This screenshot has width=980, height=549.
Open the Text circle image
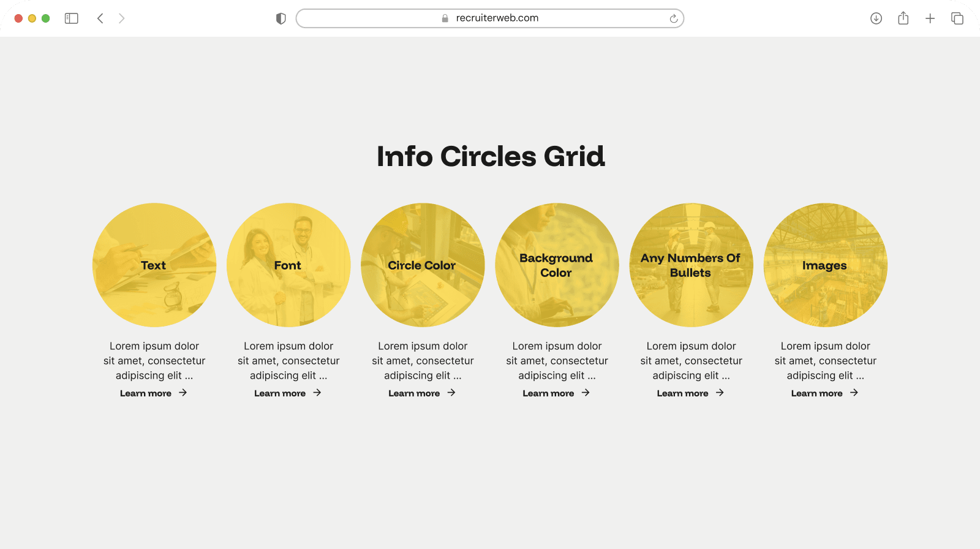(x=154, y=265)
